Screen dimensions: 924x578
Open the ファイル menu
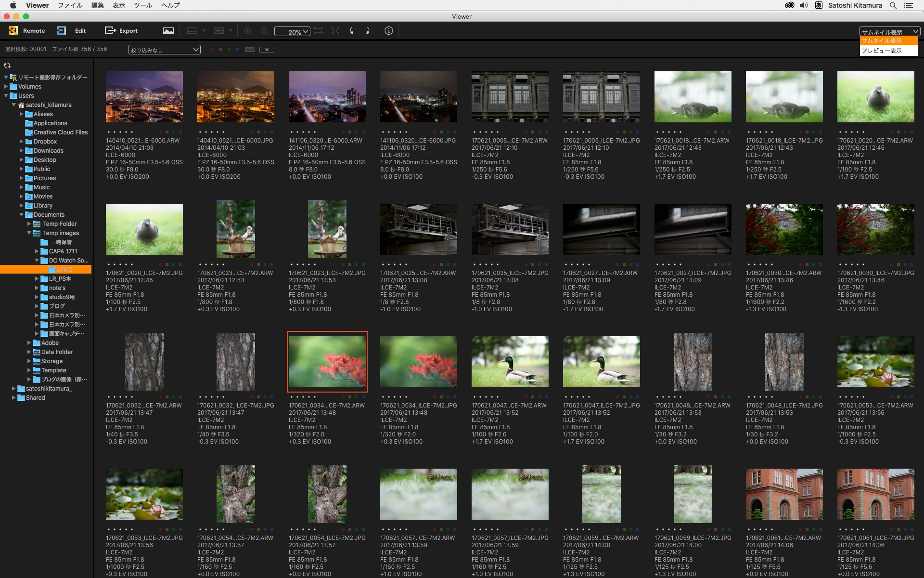coord(70,5)
